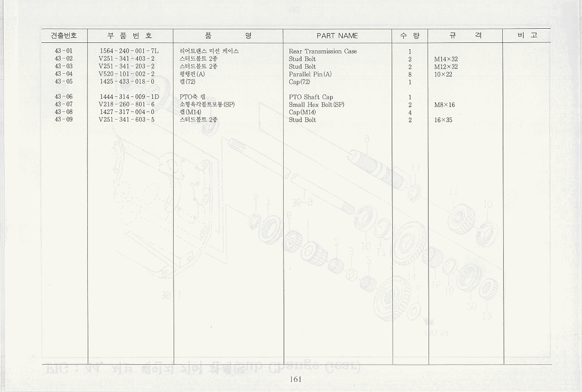
Task: Click the 비고 column header
Action: click(527, 35)
